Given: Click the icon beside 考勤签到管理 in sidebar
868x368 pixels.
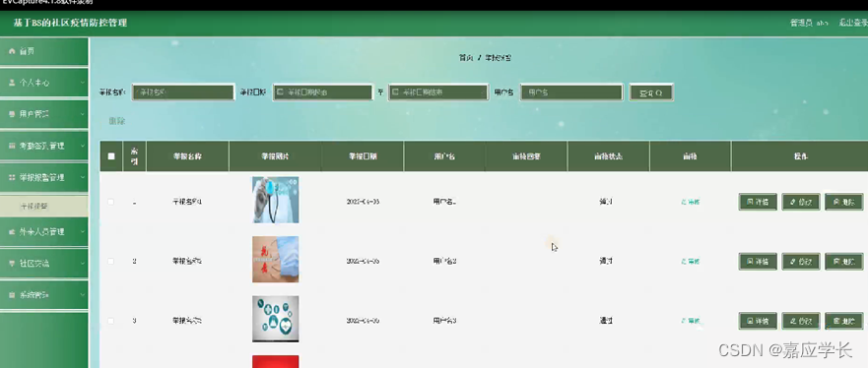Looking at the screenshot, I should (x=12, y=146).
